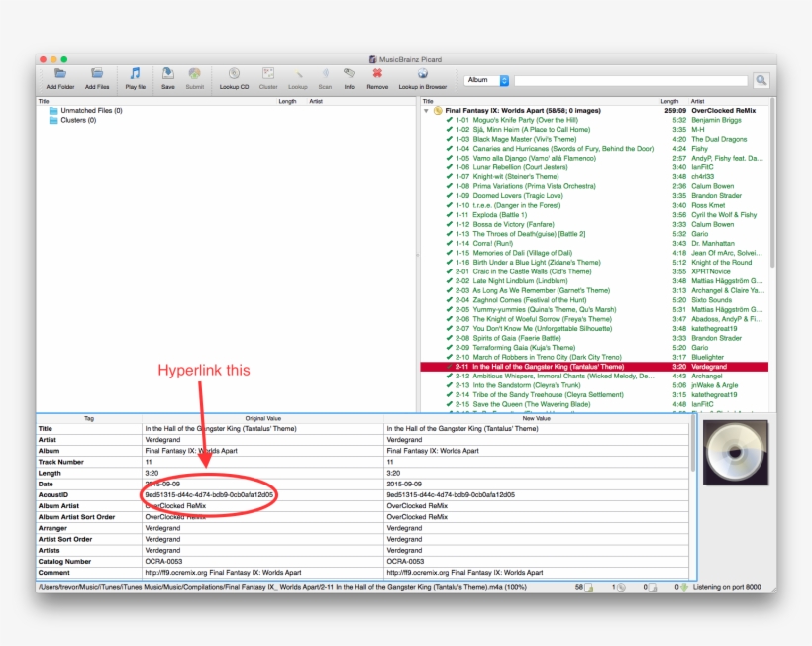Click the search text input field
The image size is (812, 646).
click(631, 80)
